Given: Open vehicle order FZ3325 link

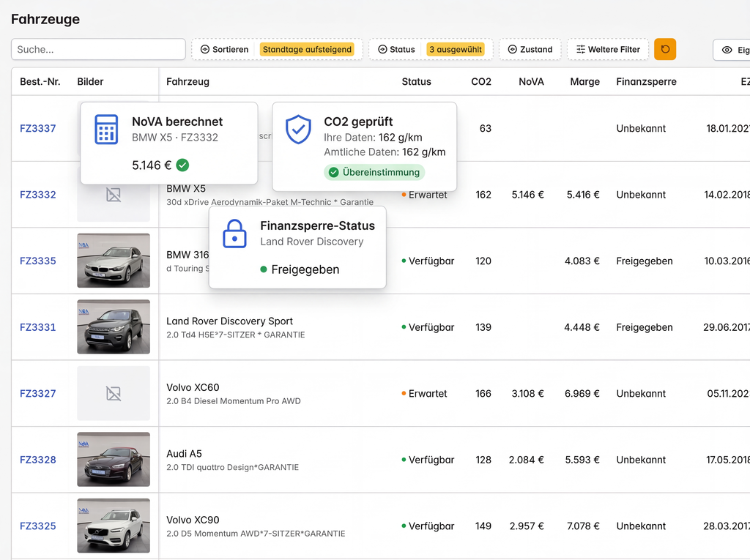Looking at the screenshot, I should [x=38, y=526].
